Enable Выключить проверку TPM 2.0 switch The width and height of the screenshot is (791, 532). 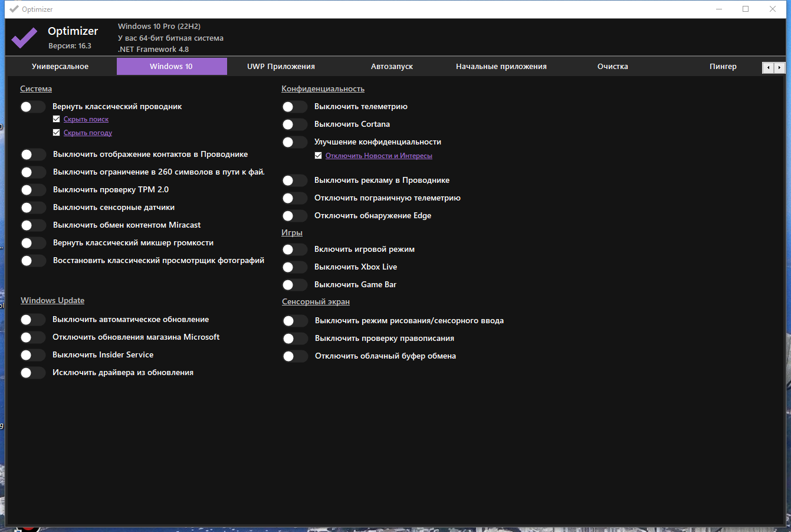pos(33,190)
